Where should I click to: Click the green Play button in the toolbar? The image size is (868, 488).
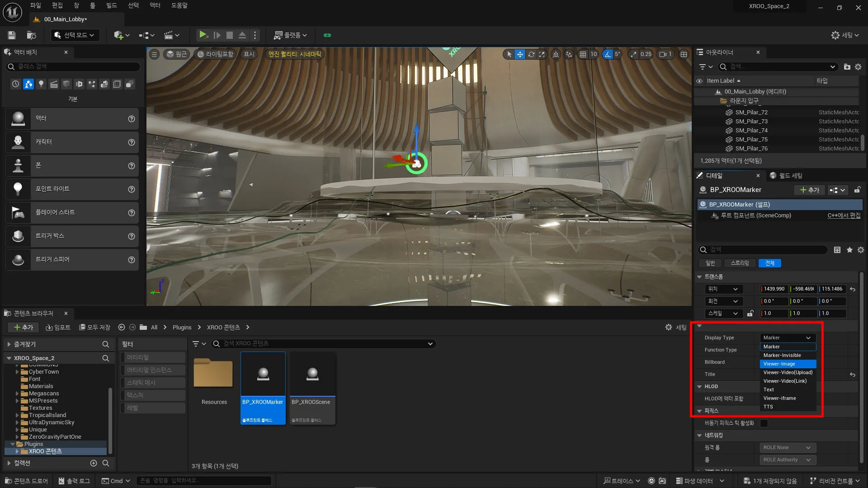coord(203,35)
